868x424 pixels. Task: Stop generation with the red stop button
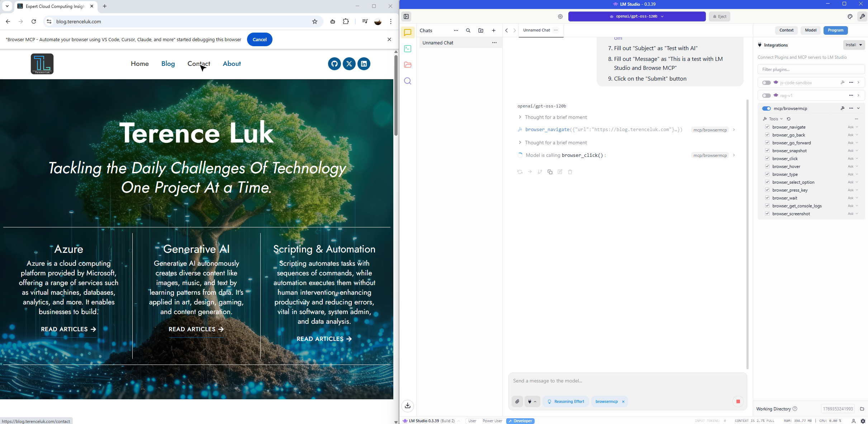[x=738, y=401]
